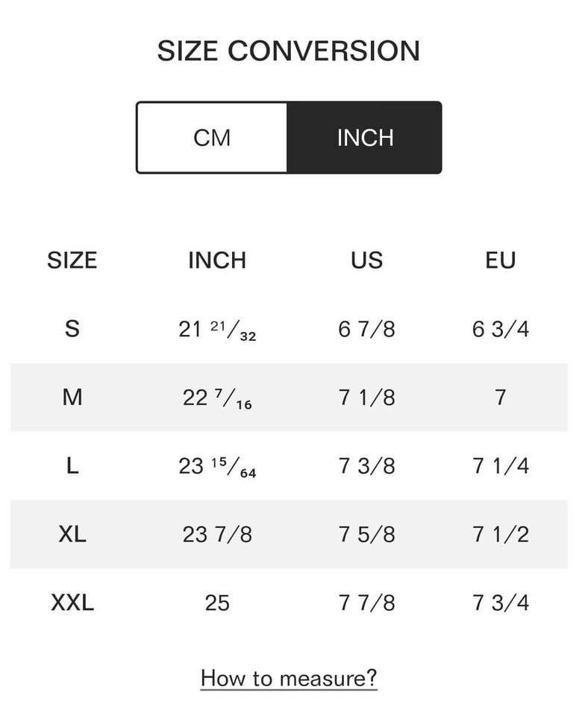This screenshot has width=588, height=716.
Task: Select the L size row label
Action: click(x=72, y=466)
